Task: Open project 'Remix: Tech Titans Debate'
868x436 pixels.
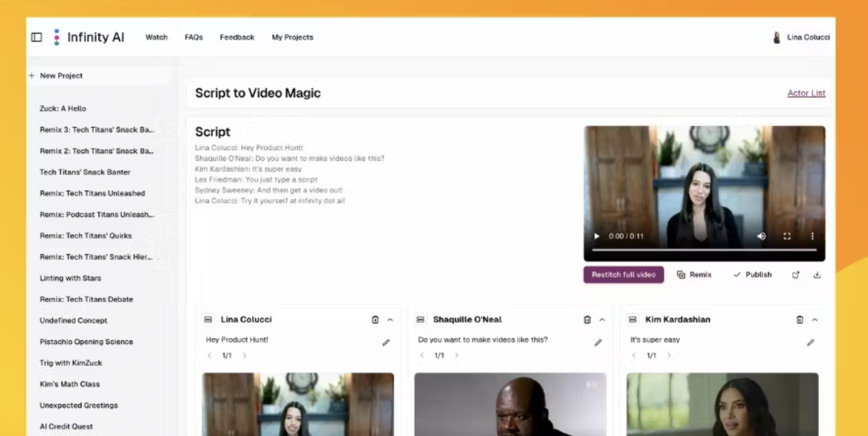Action: pos(86,299)
